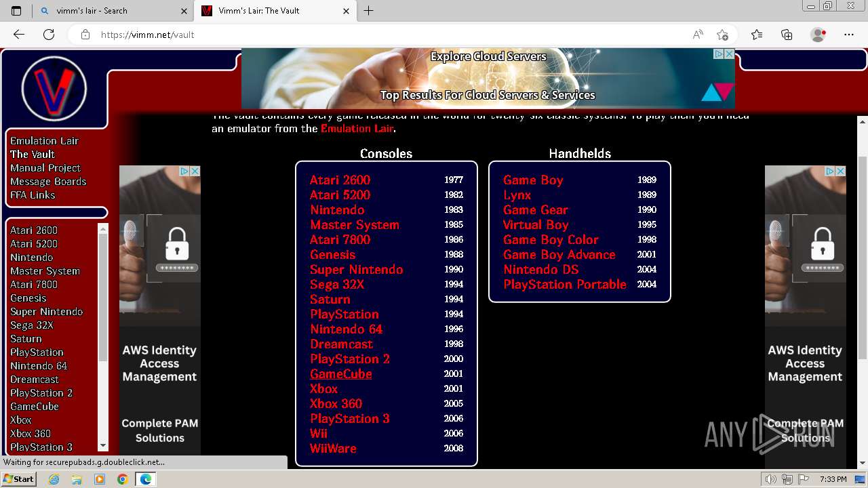
Task: Reload the page with refresh icon
Action: click(x=49, y=35)
